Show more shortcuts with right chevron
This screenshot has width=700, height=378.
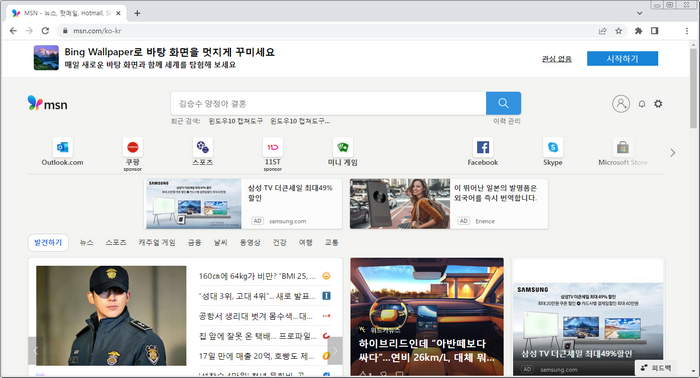673,153
